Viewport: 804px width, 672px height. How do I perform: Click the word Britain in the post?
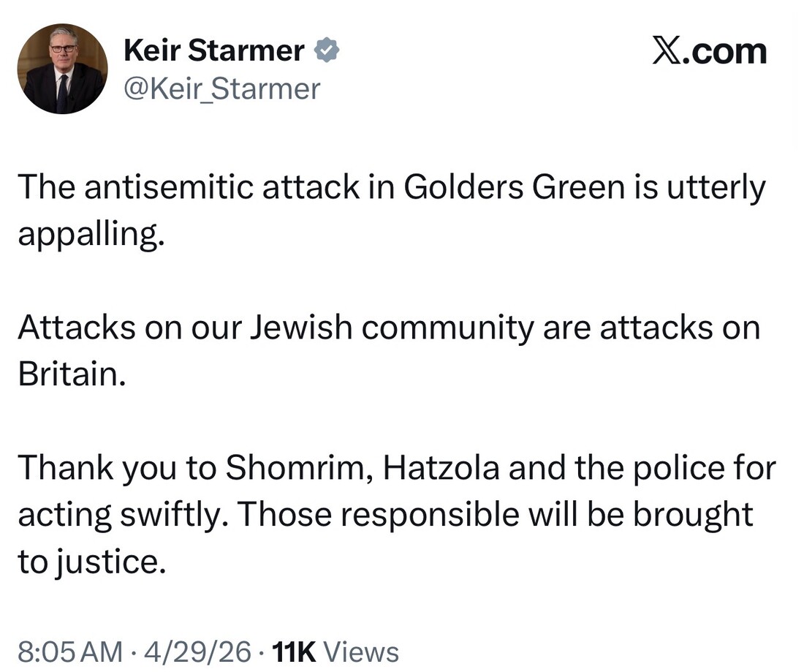pos(72,374)
